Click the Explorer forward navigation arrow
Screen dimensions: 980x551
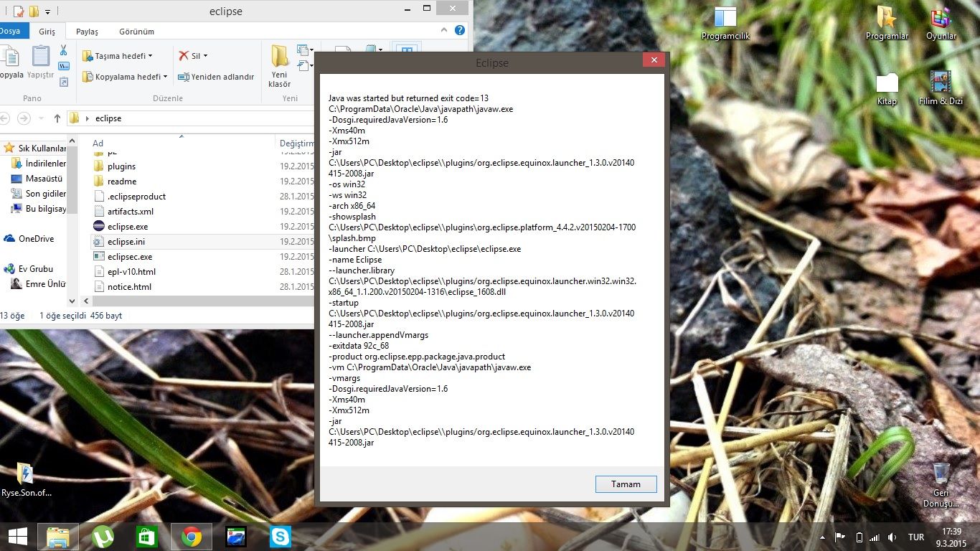[24, 118]
